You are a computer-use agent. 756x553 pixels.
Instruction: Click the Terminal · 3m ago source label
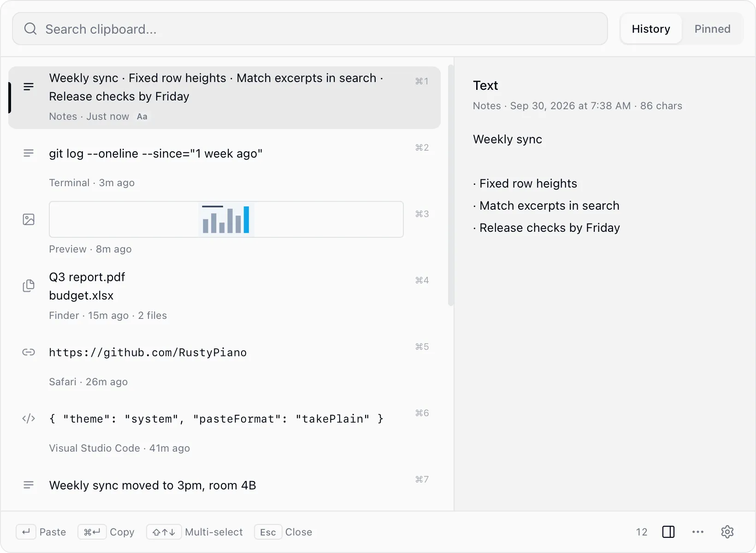(92, 183)
